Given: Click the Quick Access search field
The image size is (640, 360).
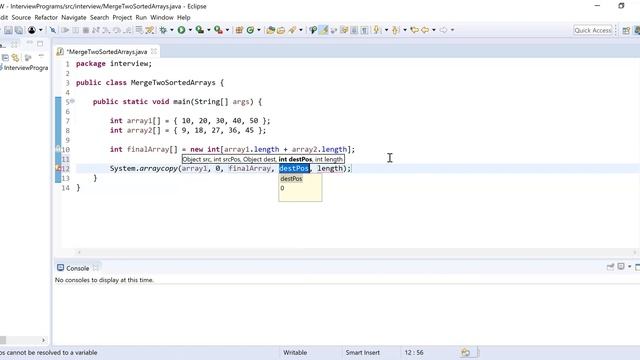Looking at the screenshot, I should [x=593, y=30].
